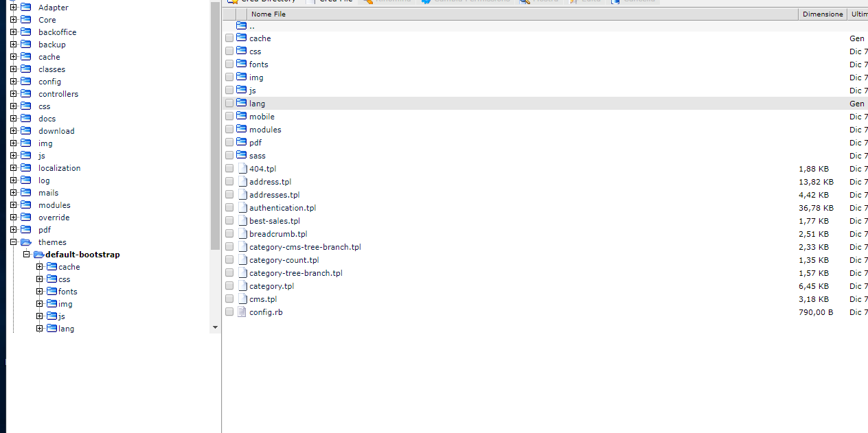
Task: Expand the Core folder in tree
Action: click(x=14, y=19)
